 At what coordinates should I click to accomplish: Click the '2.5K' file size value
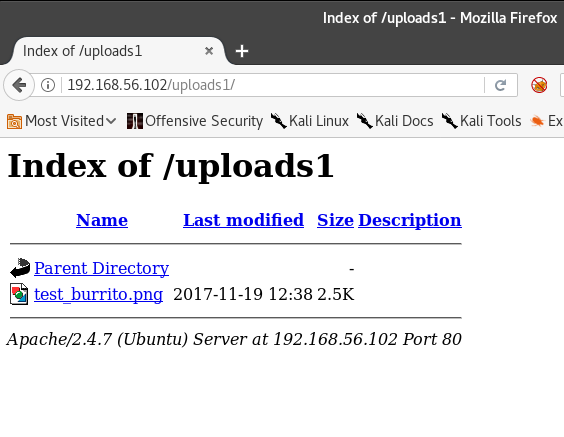pos(336,294)
